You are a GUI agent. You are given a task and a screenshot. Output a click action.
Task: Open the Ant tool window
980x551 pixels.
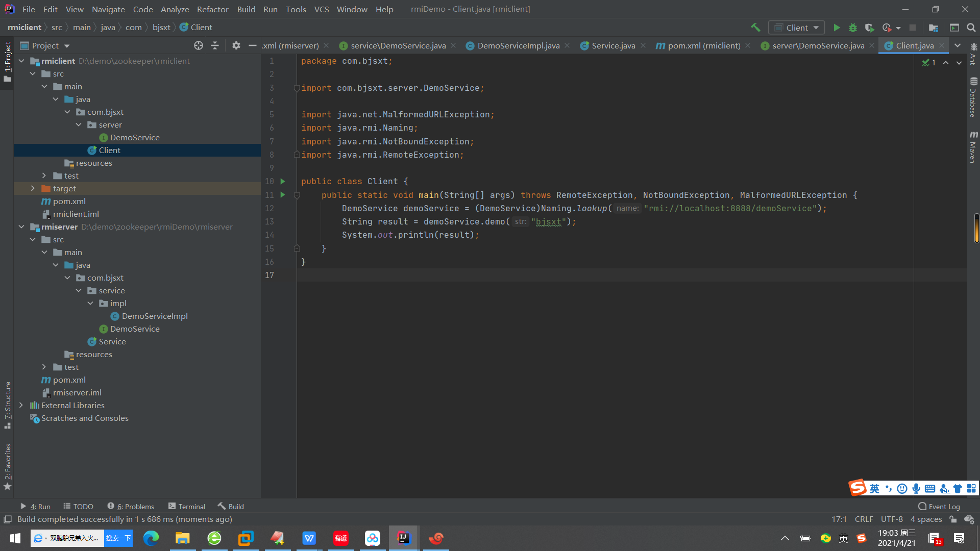973,54
